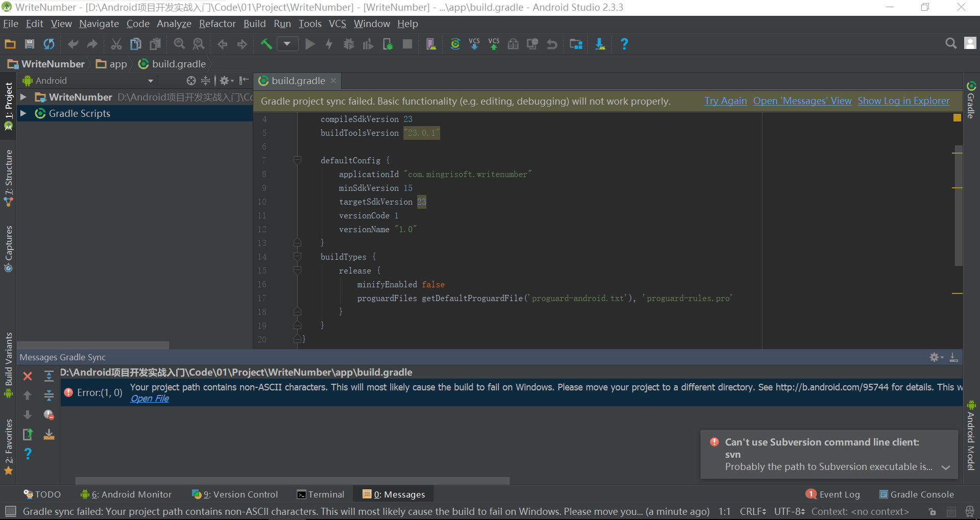Open the Navigate menu
Screen dimensions: 980x520
tap(99, 23)
